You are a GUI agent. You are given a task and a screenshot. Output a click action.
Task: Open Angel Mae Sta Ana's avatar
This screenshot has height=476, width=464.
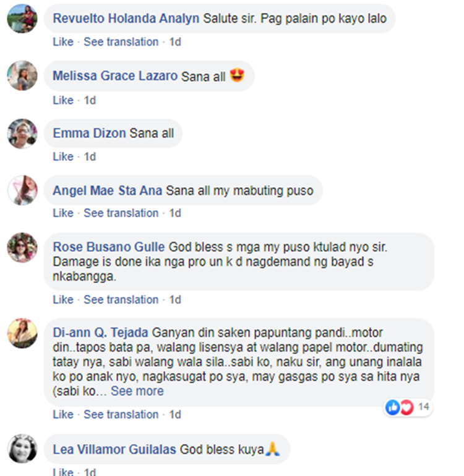click(22, 190)
